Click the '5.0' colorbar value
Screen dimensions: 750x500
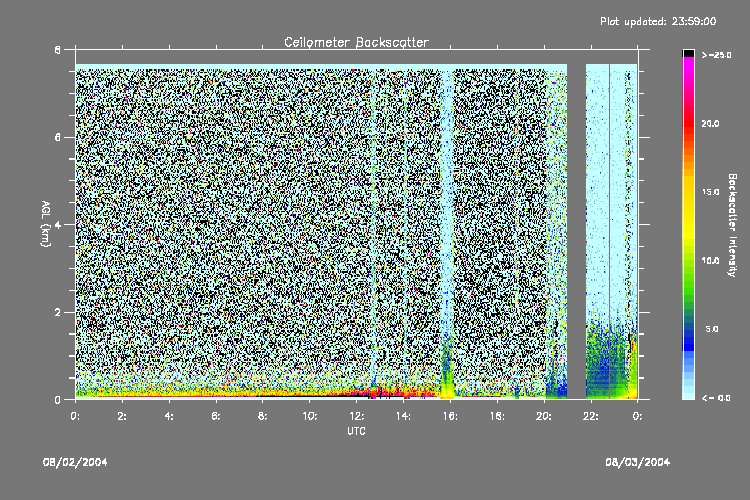point(712,329)
